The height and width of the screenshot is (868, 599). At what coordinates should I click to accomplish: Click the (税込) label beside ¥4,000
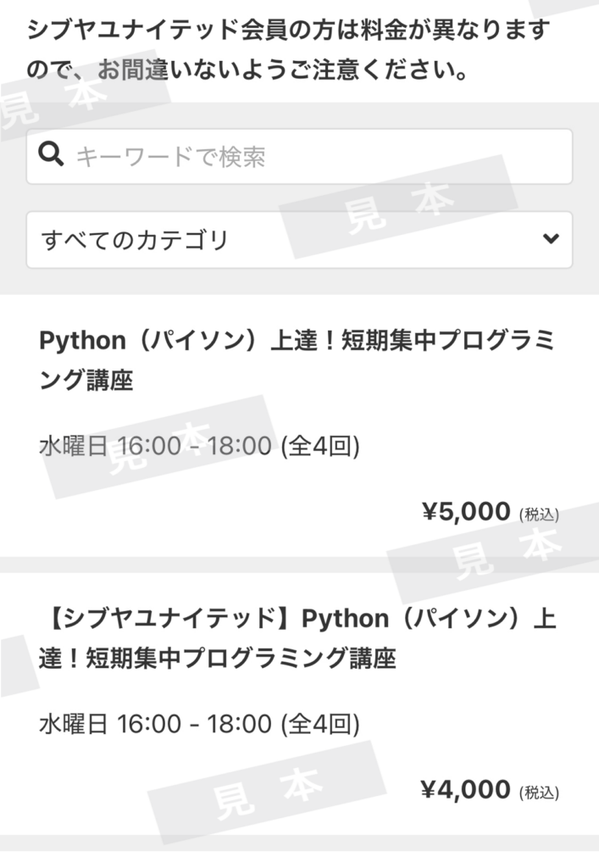click(x=539, y=793)
